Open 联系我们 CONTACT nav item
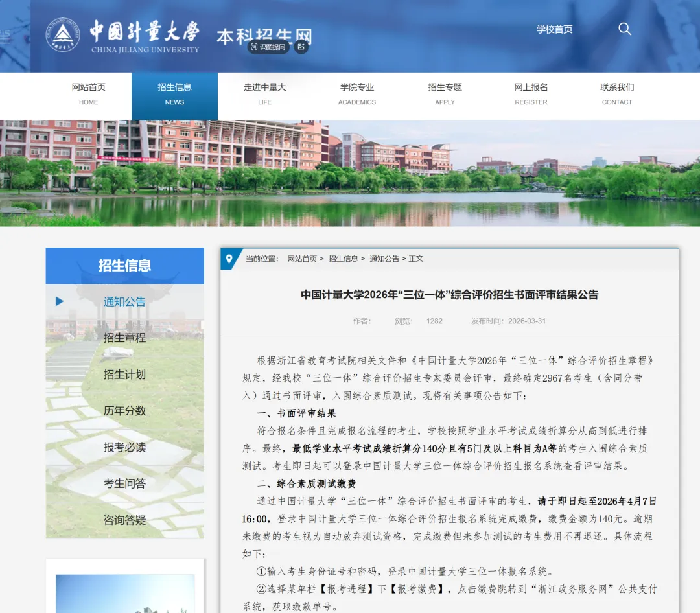Image resolution: width=700 pixels, height=613 pixels. (617, 94)
